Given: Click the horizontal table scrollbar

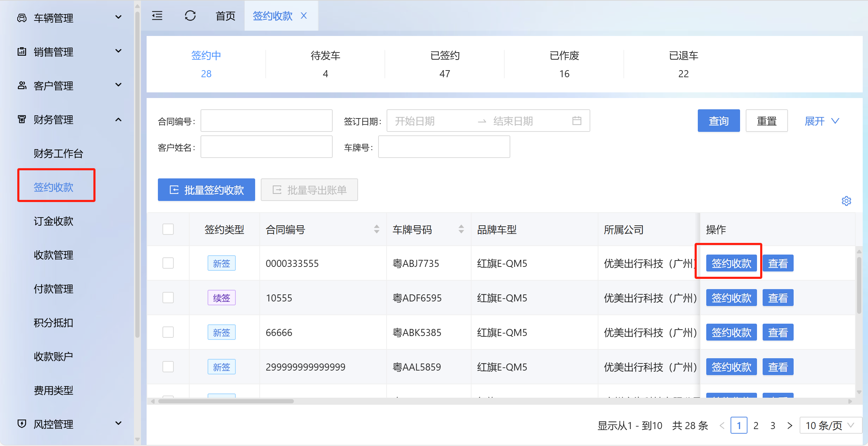Looking at the screenshot, I should (226, 401).
